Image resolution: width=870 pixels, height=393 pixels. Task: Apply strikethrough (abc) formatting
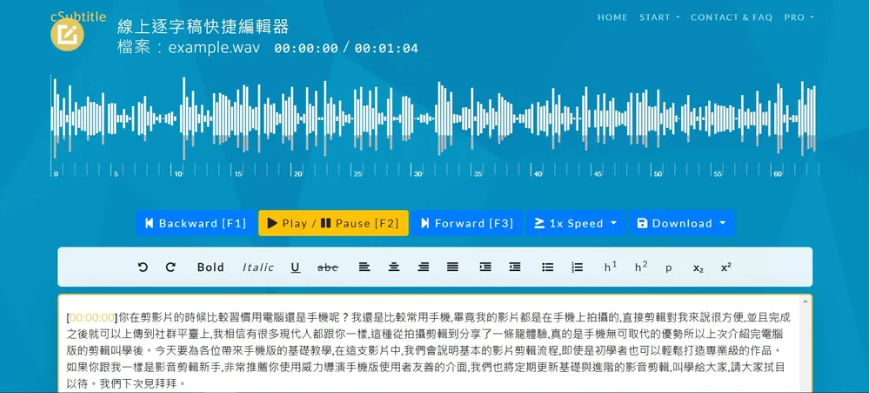pyautogui.click(x=328, y=267)
